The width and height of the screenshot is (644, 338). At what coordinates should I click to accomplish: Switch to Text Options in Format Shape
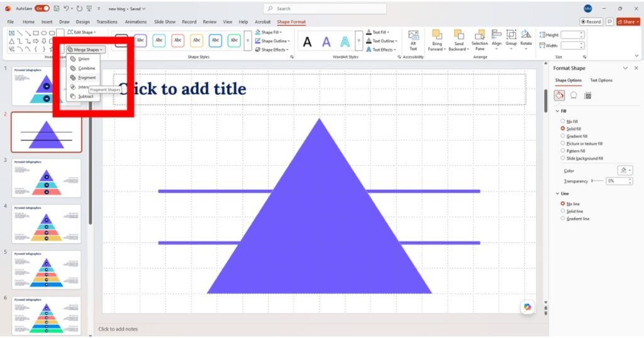tap(601, 80)
